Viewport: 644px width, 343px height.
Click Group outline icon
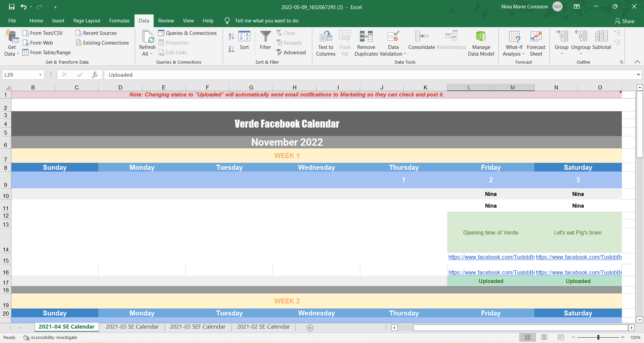(561, 36)
